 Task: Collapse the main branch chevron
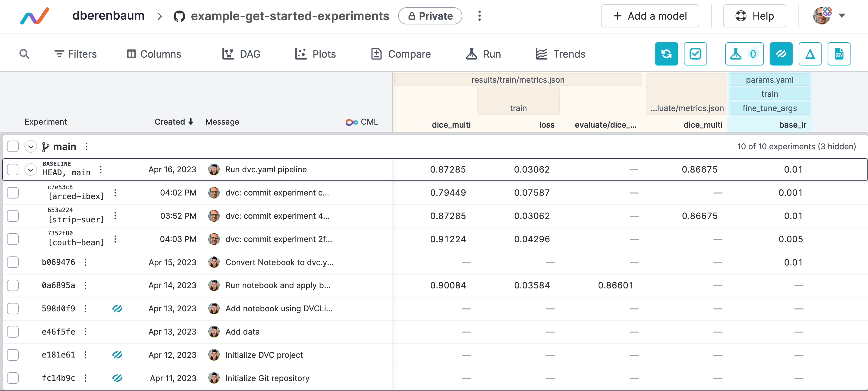click(31, 146)
